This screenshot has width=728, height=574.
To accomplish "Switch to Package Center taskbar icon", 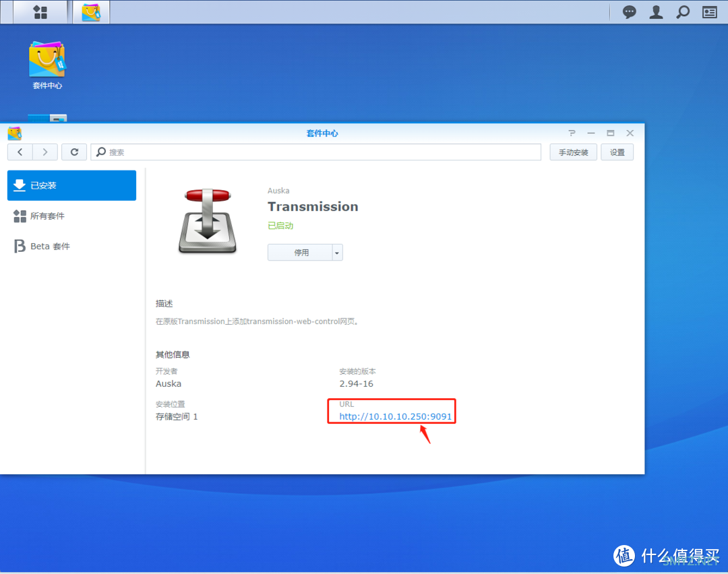I will [91, 12].
